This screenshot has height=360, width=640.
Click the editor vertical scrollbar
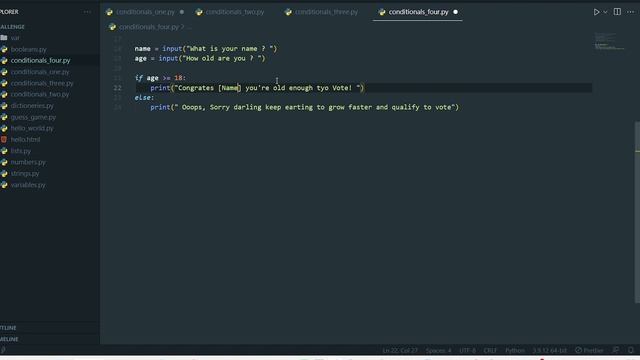pyautogui.click(x=637, y=212)
